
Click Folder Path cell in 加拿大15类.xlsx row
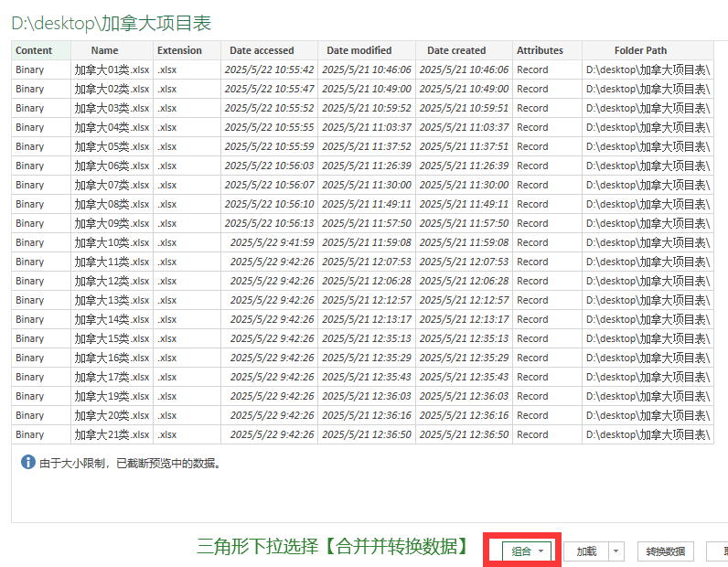pyautogui.click(x=648, y=338)
